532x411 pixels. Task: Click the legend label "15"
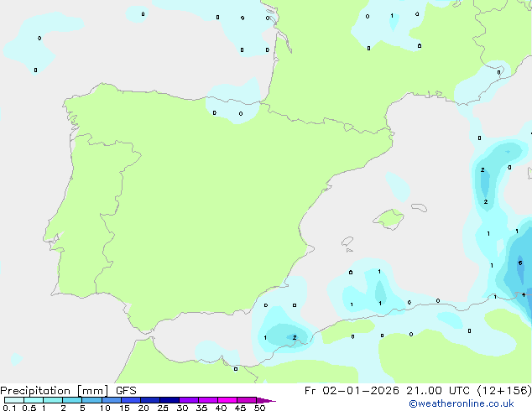tap(124, 408)
